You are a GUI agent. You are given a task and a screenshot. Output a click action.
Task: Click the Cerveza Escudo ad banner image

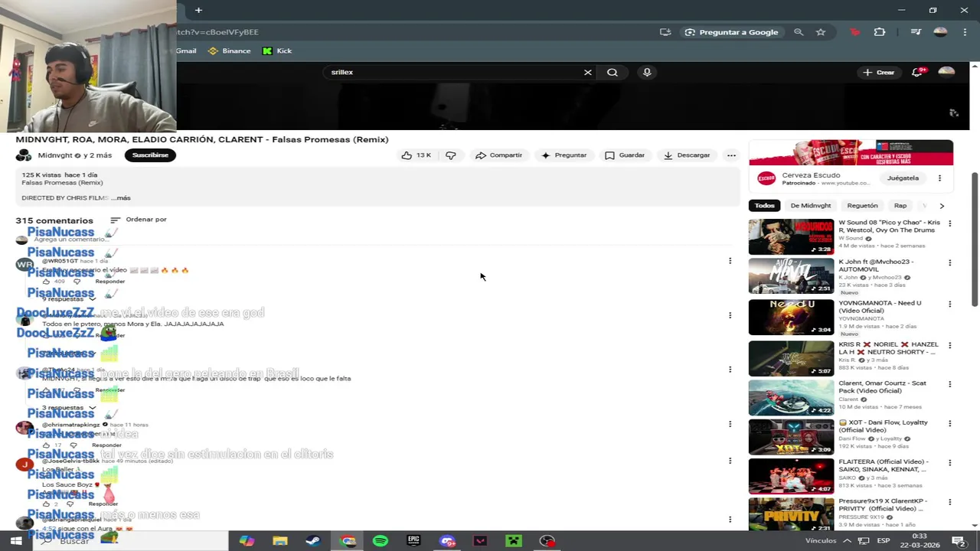click(851, 152)
